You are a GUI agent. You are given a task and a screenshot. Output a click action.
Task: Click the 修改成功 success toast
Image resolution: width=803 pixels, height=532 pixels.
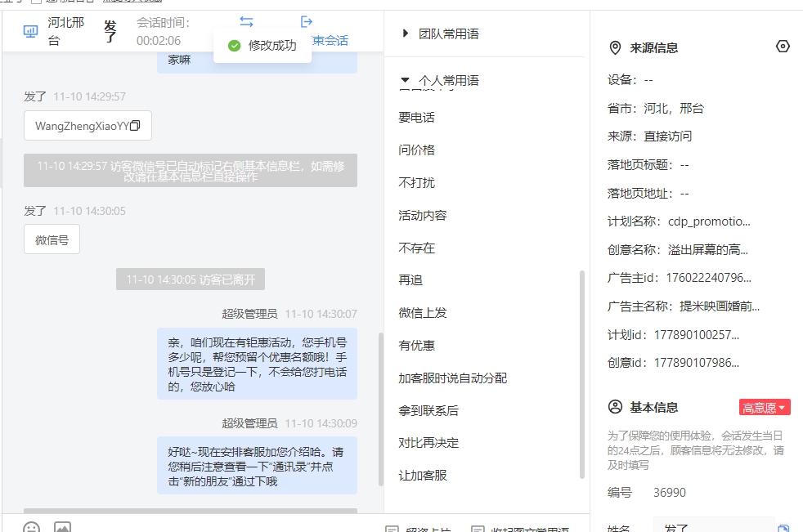(262, 46)
